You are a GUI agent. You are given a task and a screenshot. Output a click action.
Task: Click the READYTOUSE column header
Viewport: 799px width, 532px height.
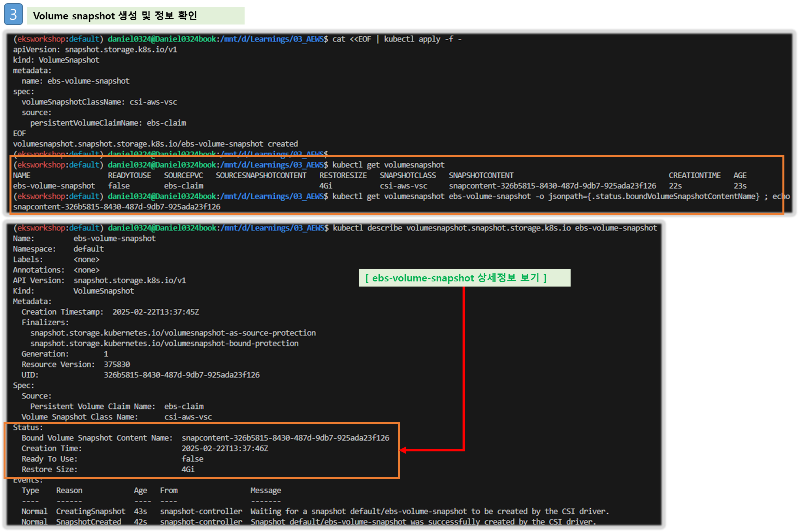(129, 175)
